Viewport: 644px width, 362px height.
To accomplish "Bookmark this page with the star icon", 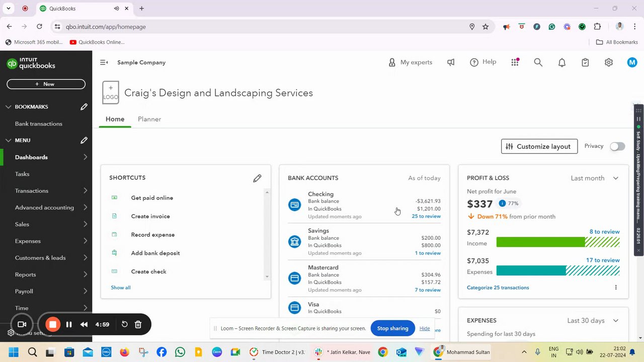I will [x=486, y=27].
